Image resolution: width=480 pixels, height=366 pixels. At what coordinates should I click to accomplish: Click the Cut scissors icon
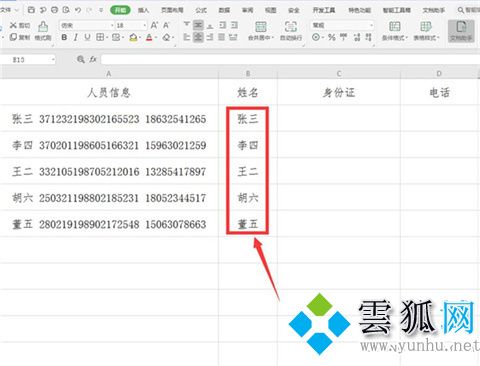tap(13, 25)
